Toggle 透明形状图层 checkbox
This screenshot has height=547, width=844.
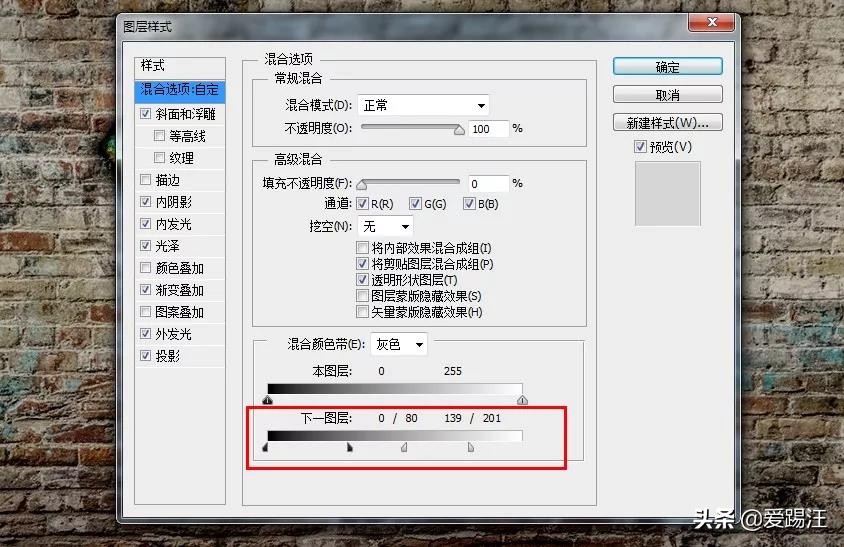coord(362,280)
